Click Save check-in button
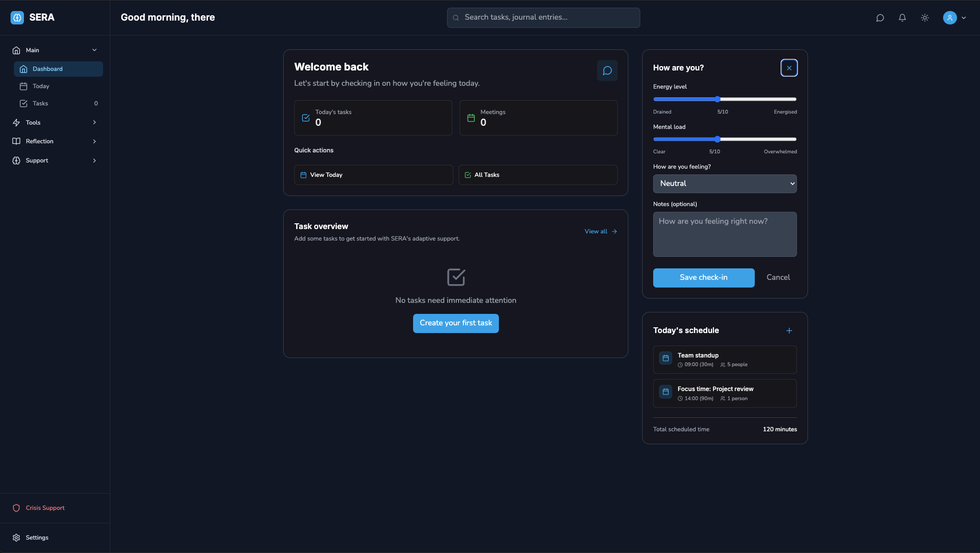This screenshot has height=553, width=980. click(x=703, y=277)
